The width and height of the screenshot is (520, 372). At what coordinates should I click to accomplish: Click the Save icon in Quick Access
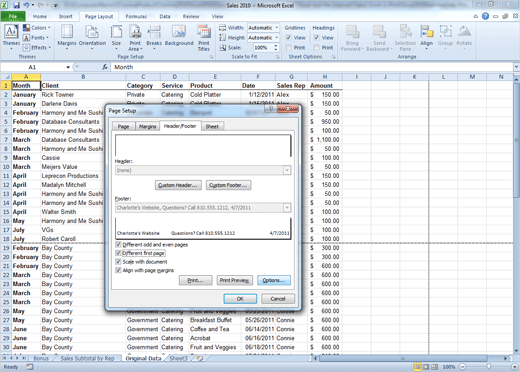click(x=16, y=5)
